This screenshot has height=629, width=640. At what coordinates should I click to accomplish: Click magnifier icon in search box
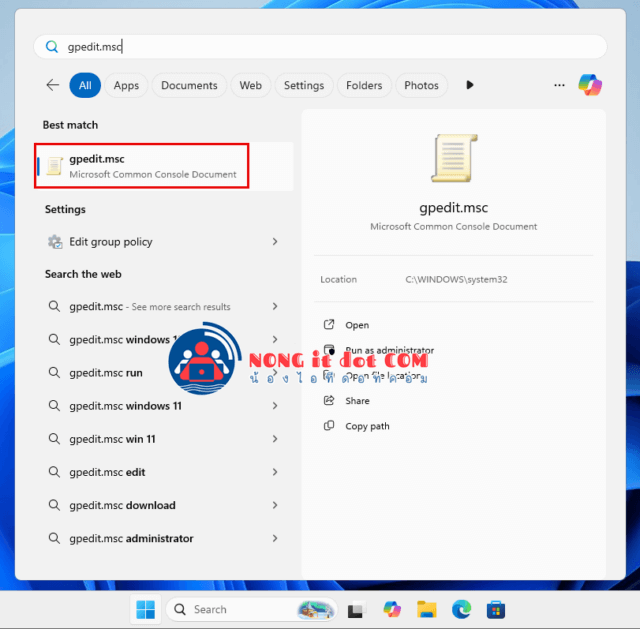click(x=51, y=47)
